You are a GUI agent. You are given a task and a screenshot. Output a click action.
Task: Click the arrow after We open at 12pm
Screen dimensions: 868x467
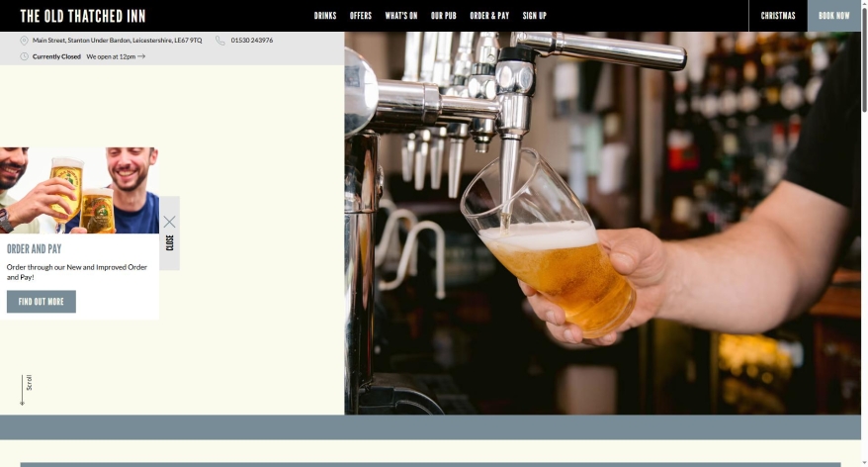click(x=141, y=56)
